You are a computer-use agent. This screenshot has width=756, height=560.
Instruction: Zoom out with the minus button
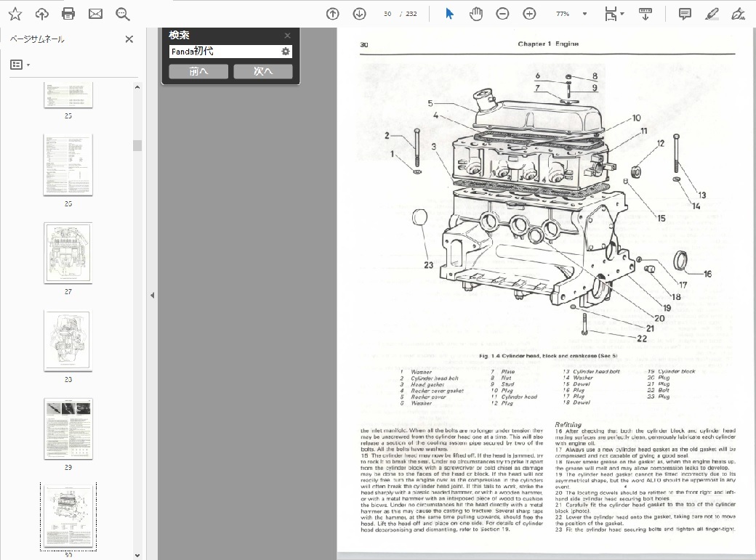click(502, 14)
